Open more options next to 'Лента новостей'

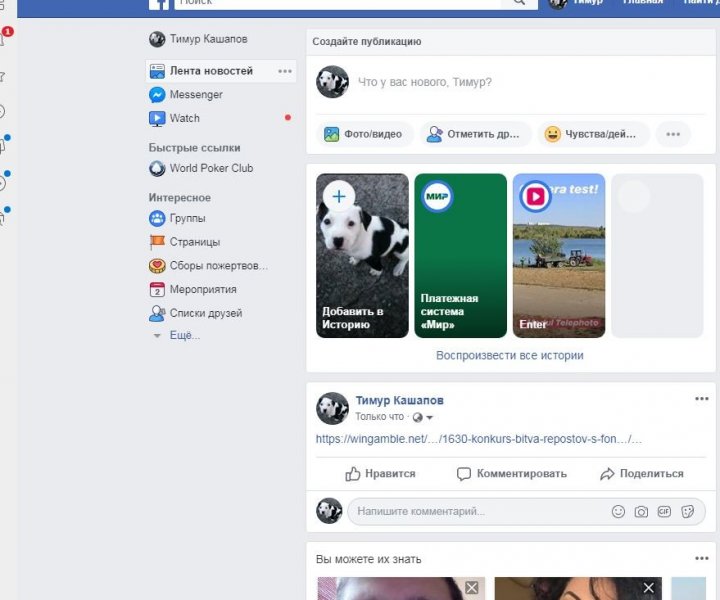pos(285,71)
